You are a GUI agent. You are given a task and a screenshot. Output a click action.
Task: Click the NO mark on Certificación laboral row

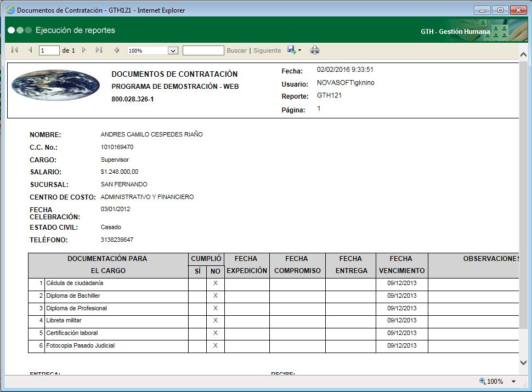click(x=215, y=333)
